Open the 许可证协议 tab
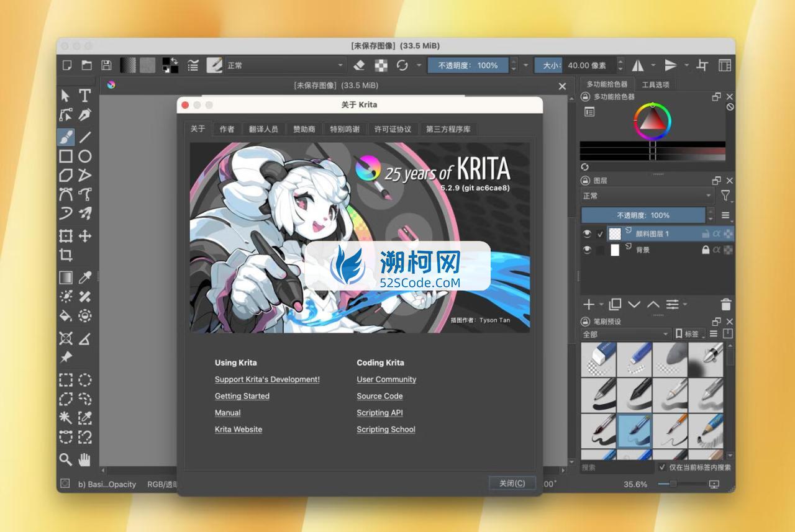This screenshot has width=795, height=532. click(393, 129)
